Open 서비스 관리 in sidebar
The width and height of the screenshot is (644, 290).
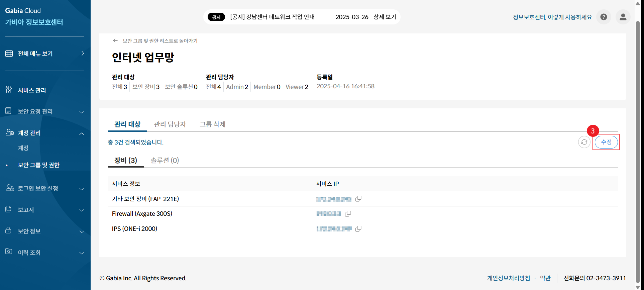pos(32,90)
